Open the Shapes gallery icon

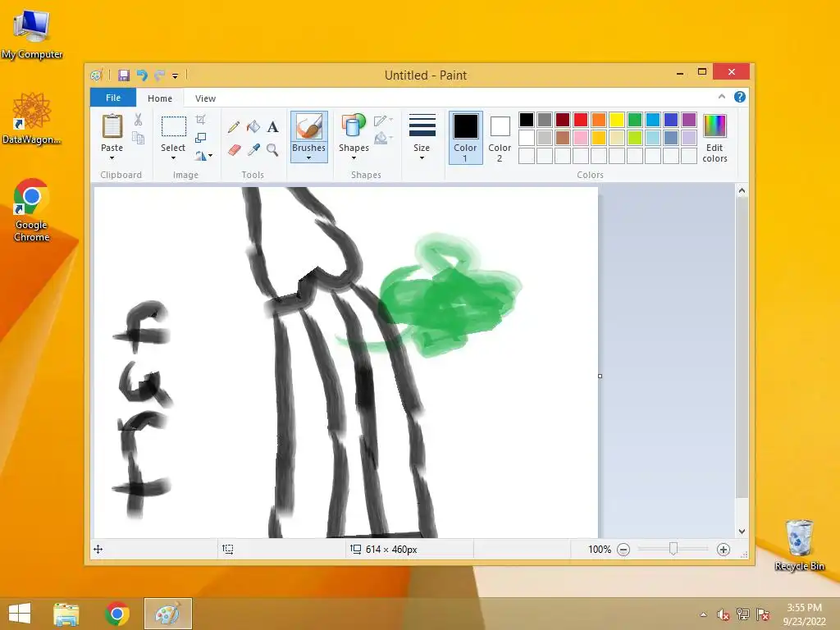point(354,126)
